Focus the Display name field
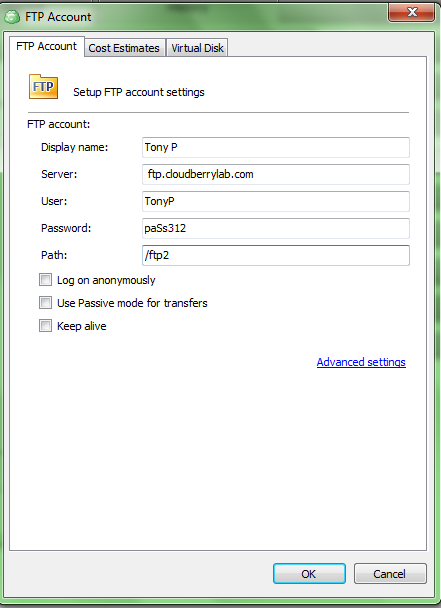The image size is (441, 608). click(x=276, y=147)
